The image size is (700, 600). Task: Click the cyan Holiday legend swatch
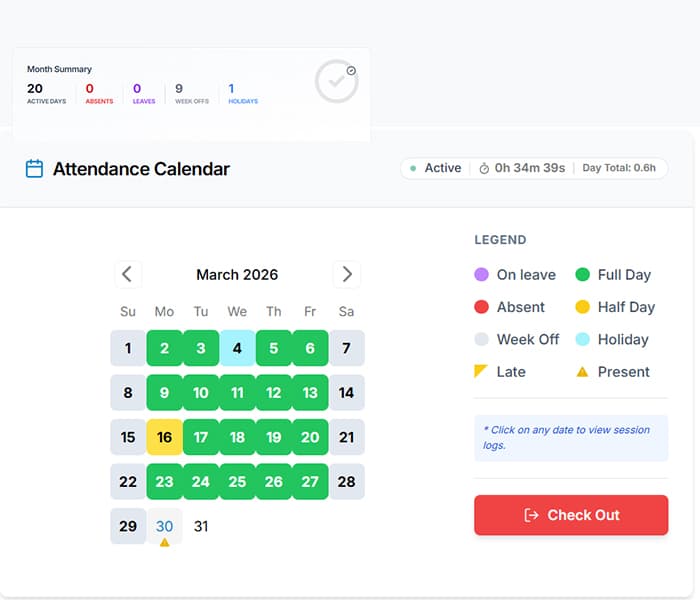[x=583, y=339]
